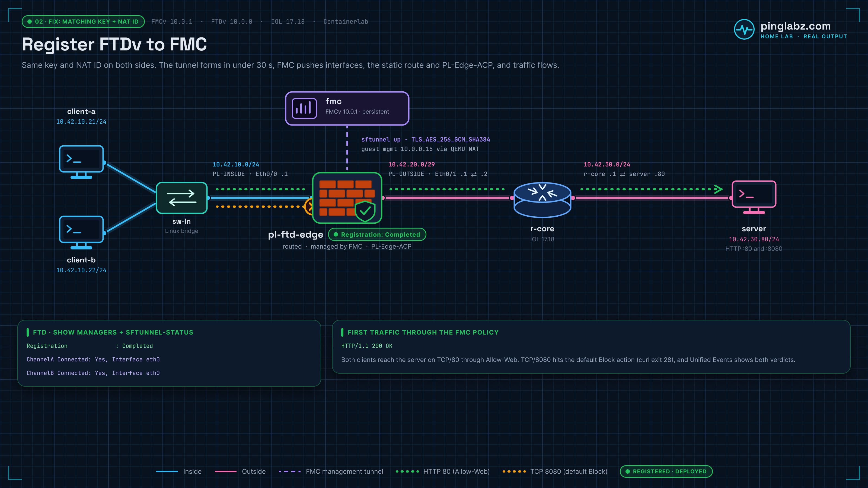Click the Registration: Completed status badge
868x488 pixels.
[x=377, y=235]
